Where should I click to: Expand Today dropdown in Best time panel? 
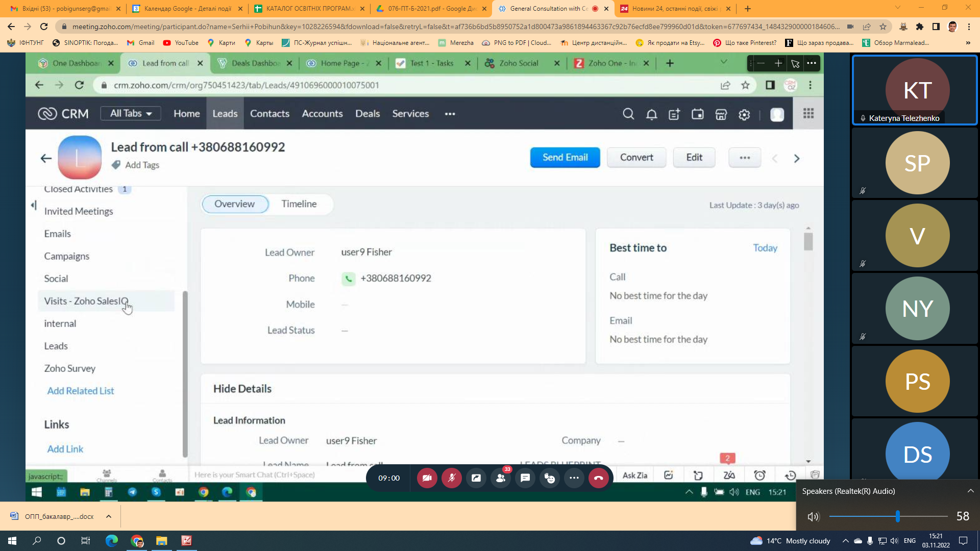click(765, 248)
